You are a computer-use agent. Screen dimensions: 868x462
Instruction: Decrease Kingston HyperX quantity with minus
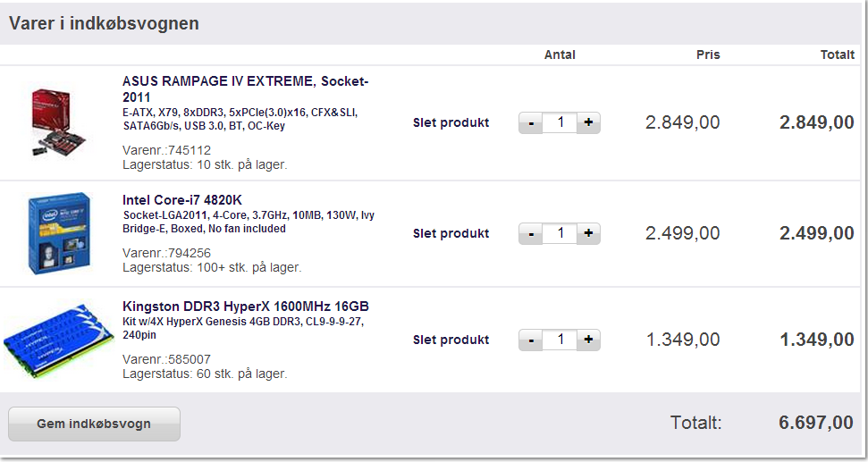531,340
